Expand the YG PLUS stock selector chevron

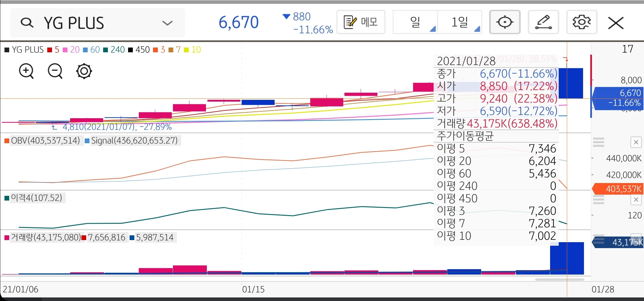[x=167, y=23]
